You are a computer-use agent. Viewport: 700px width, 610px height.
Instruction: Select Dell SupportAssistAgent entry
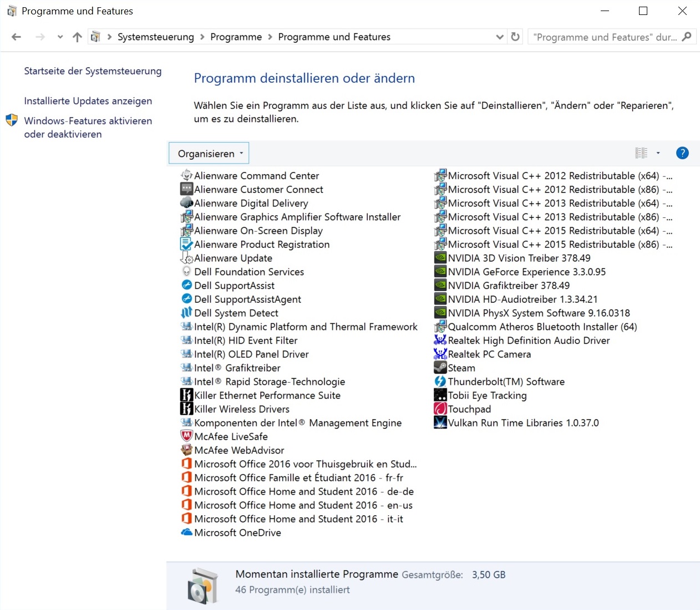pos(241,299)
